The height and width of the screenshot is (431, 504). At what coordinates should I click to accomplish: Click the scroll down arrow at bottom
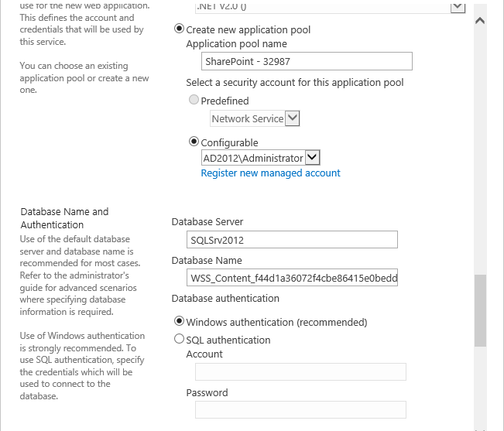click(x=480, y=429)
